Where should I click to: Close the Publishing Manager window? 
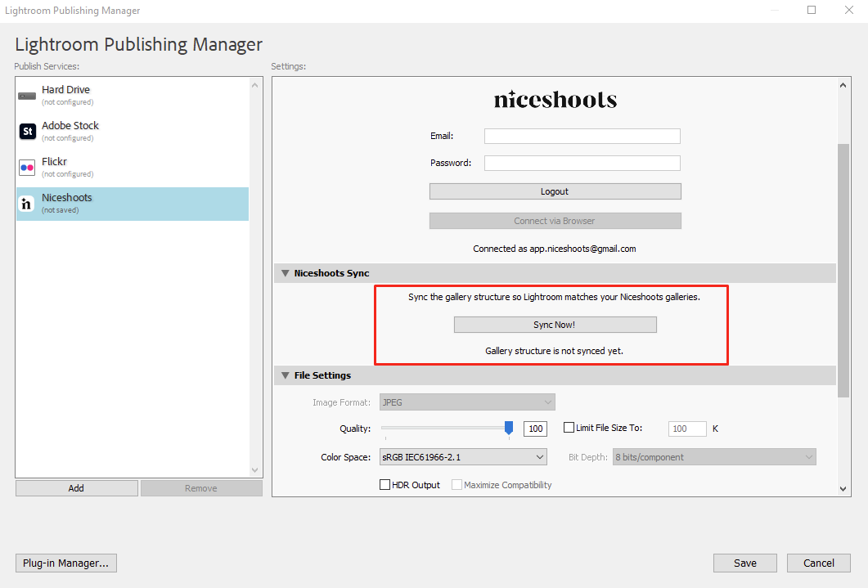point(849,10)
